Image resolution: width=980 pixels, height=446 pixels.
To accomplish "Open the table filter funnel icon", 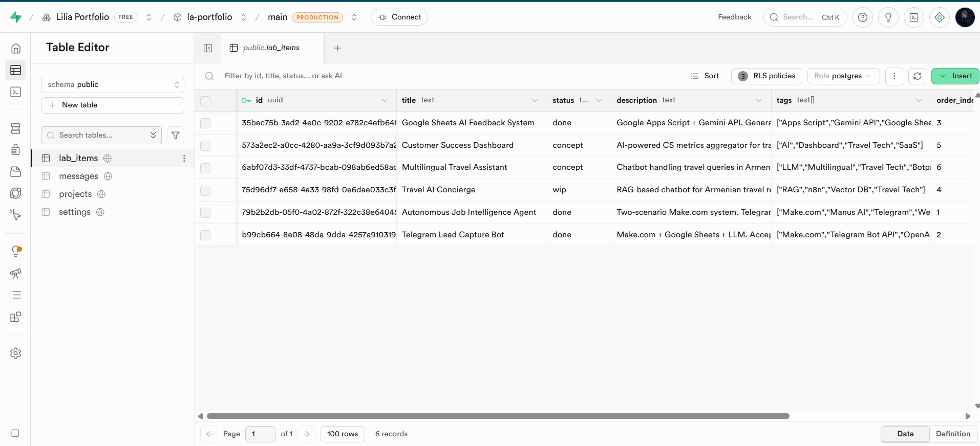I will tap(176, 135).
